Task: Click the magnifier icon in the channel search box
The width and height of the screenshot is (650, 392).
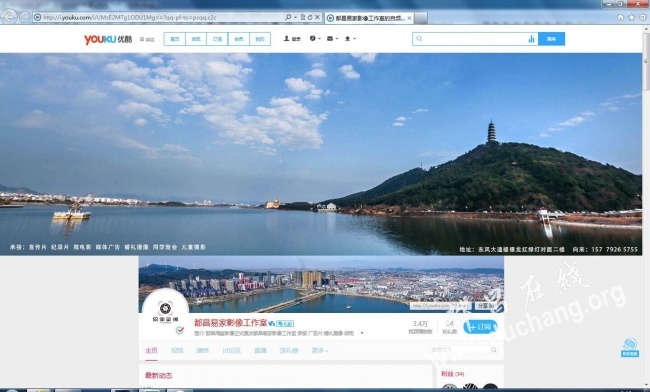Action: coord(493,350)
